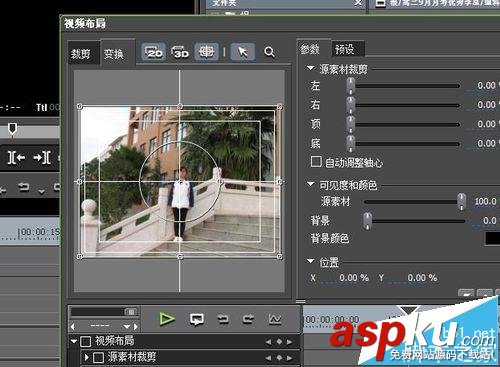Screen dimensions: 500x367
Task: Toggle the 源素材裁剪 keyframe checkbox
Action: pyautogui.click(x=98, y=358)
